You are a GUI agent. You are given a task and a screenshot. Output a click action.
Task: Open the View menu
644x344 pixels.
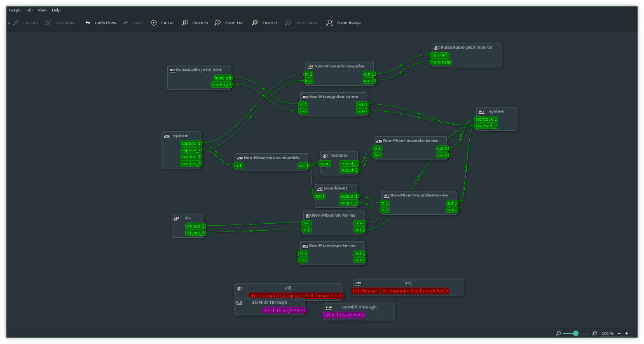click(x=42, y=10)
